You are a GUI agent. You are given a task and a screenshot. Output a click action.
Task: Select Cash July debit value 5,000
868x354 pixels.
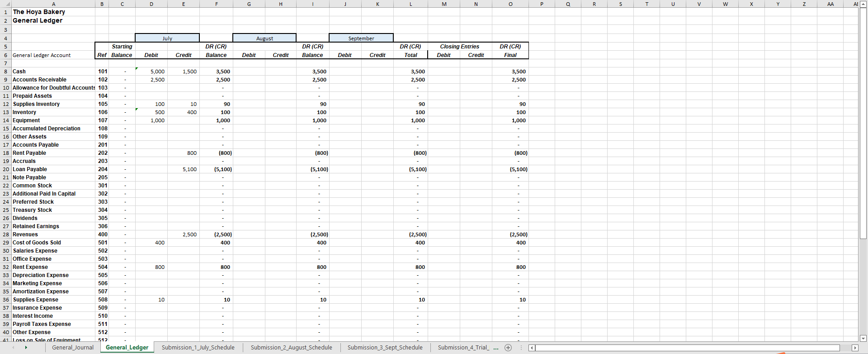[x=151, y=72]
